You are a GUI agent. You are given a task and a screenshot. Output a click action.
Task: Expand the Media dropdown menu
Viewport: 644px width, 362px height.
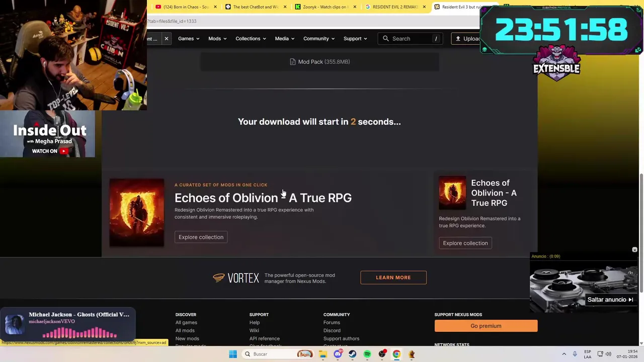(285, 39)
